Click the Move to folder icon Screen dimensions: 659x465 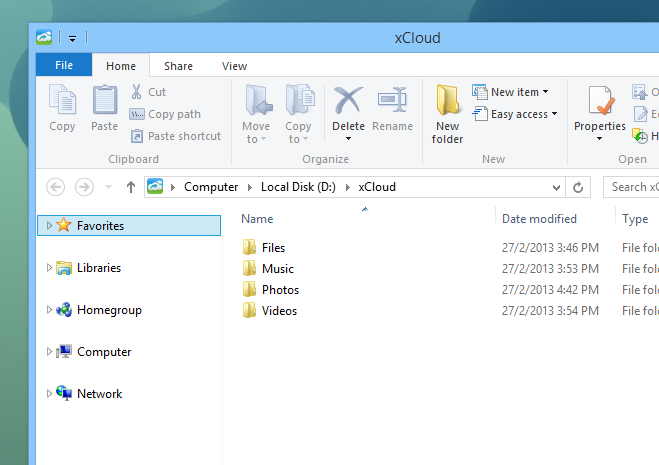click(258, 100)
